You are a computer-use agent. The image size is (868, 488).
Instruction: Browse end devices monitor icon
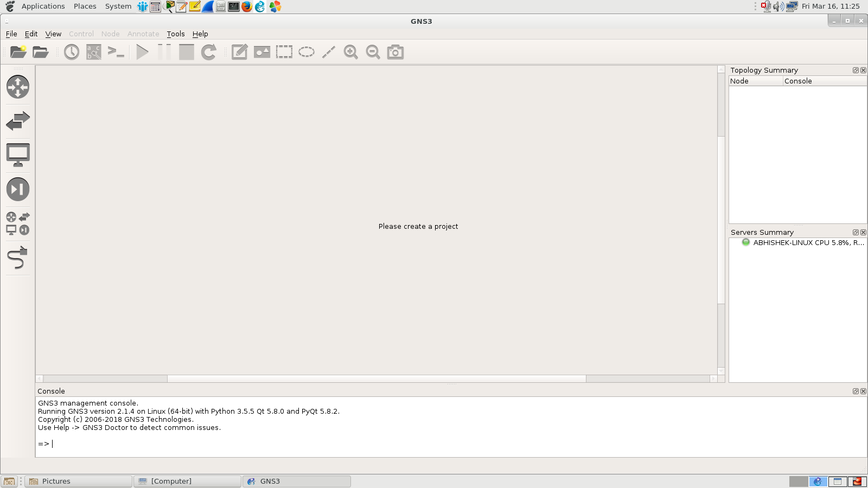pos(18,155)
